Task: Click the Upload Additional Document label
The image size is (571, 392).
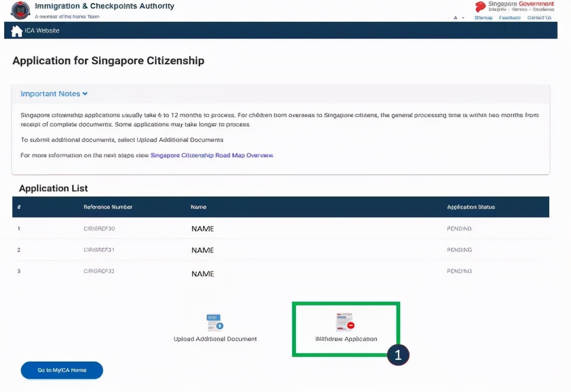Action: pyautogui.click(x=215, y=339)
